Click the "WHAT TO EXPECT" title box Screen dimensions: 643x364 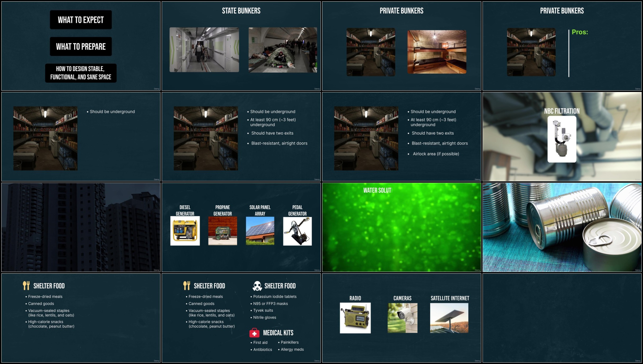tap(81, 20)
